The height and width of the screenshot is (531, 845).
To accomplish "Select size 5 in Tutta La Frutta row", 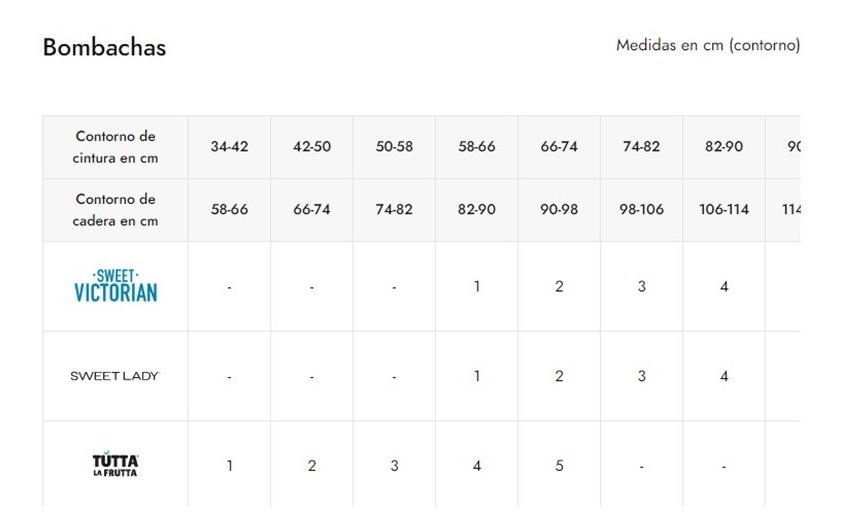I will (x=559, y=466).
